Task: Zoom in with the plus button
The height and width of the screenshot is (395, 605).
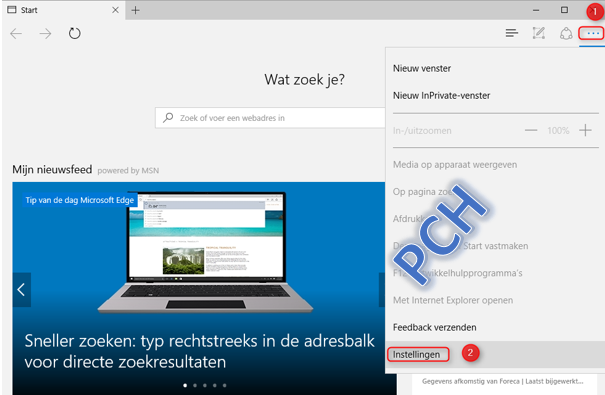Action: coord(585,130)
